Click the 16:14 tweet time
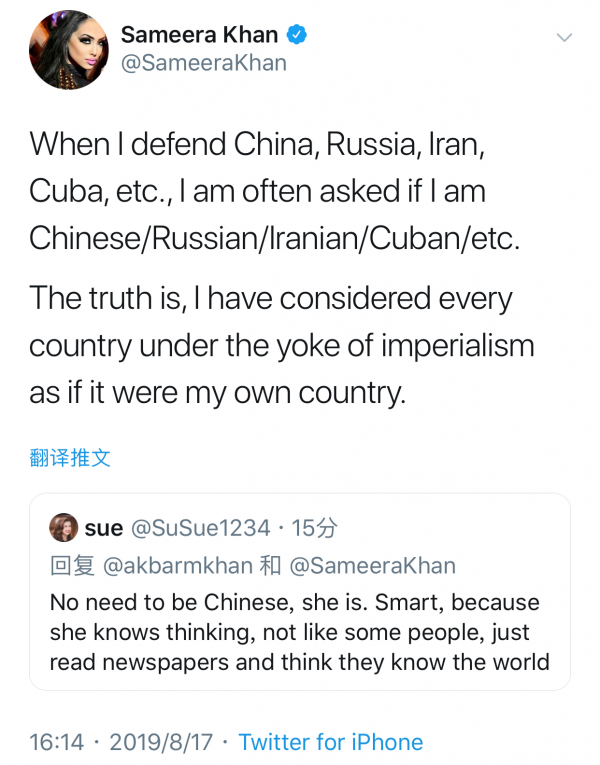The image size is (600, 765). pos(59,742)
